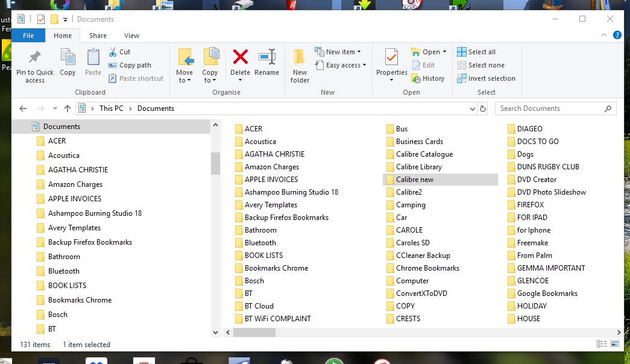
Task: Open Move to menu button
Action: click(x=184, y=66)
